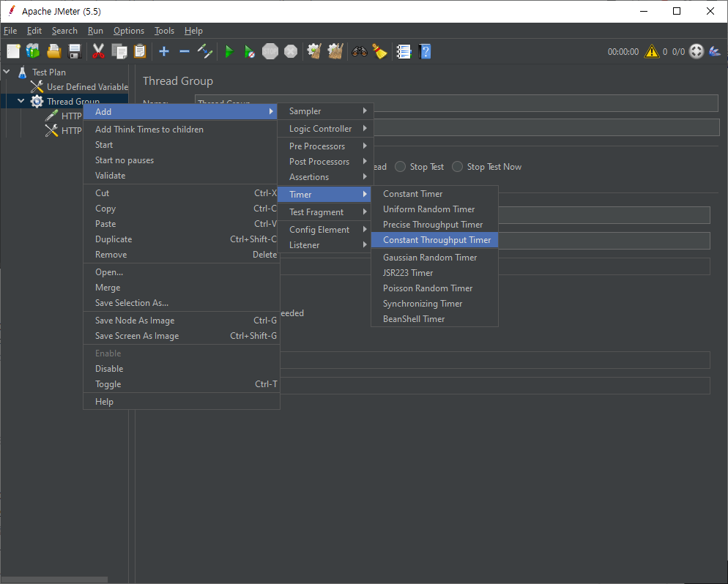Click Validate in the context menu
The width and height of the screenshot is (728, 584).
point(181,176)
